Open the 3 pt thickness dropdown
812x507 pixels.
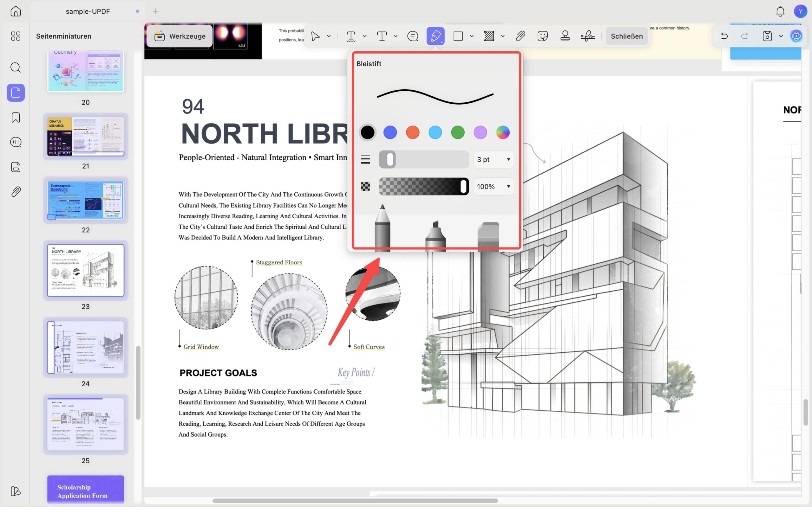pos(494,159)
